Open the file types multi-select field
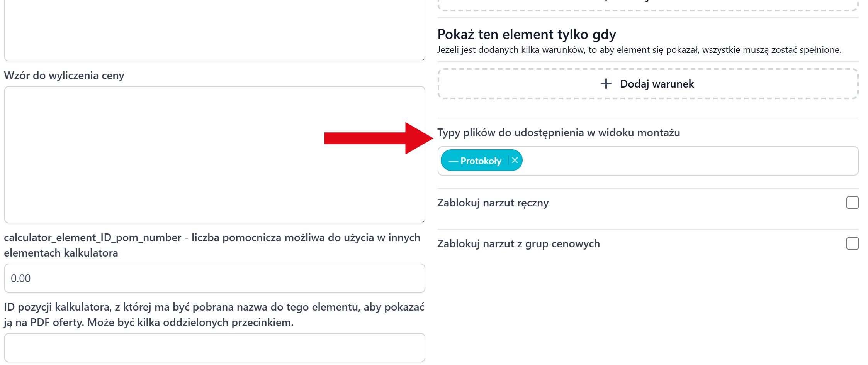This screenshot has width=868, height=365. pyautogui.click(x=688, y=161)
